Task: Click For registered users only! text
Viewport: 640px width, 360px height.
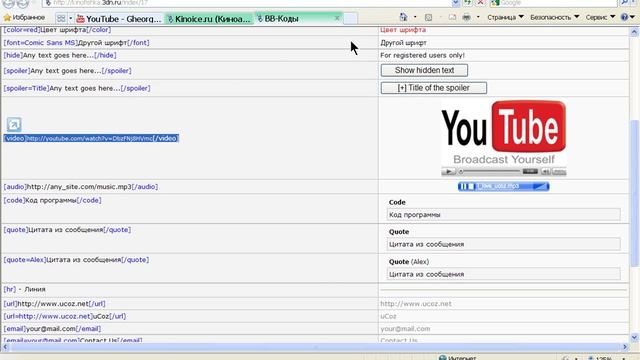Action: click(x=422, y=55)
